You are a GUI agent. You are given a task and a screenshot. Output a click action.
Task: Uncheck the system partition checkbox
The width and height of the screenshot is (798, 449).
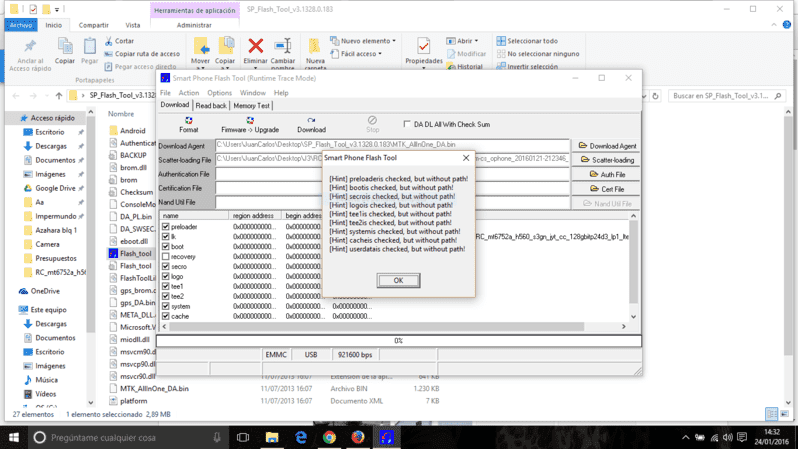[165, 306]
